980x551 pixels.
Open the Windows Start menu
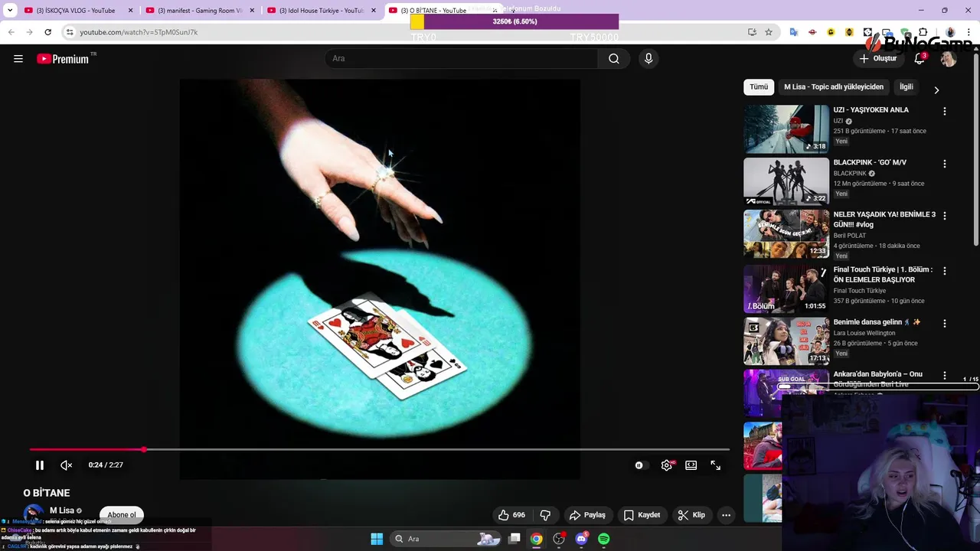377,539
